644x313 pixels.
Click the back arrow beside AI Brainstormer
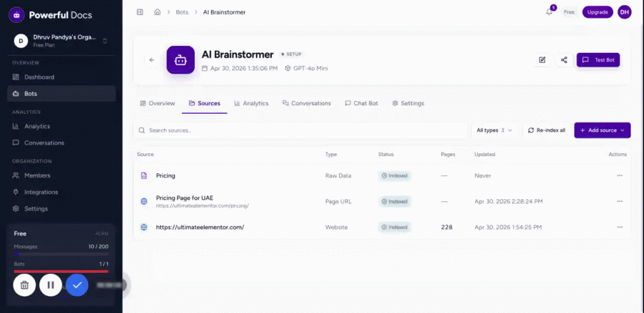pyautogui.click(x=152, y=60)
